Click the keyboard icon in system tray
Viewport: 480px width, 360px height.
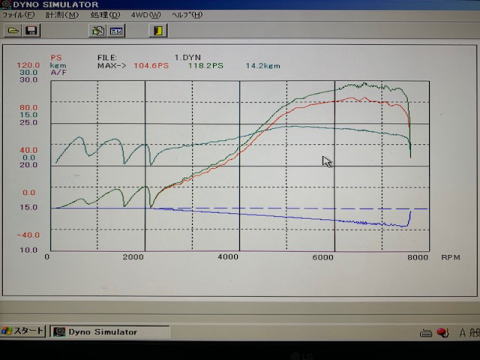(426, 333)
